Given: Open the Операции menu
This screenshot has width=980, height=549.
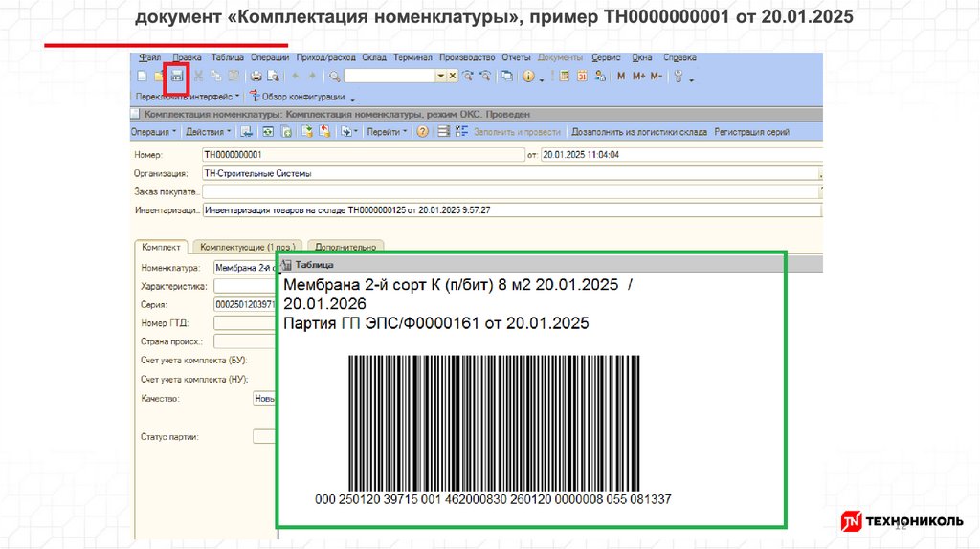Looking at the screenshot, I should click(x=269, y=57).
